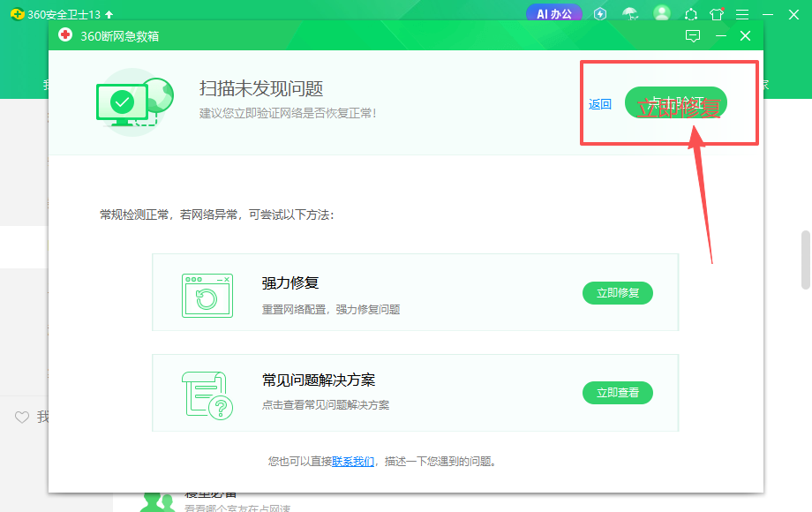Open the user account avatar
This screenshot has width=812, height=512.
click(x=661, y=14)
